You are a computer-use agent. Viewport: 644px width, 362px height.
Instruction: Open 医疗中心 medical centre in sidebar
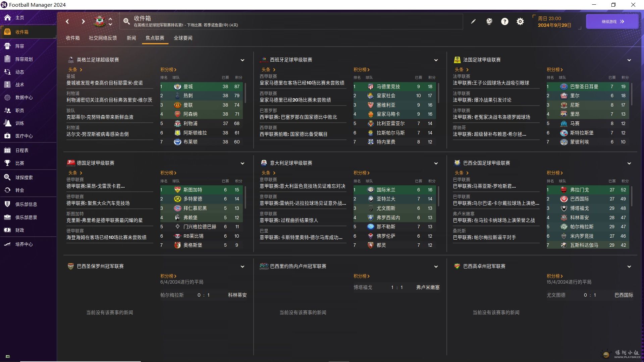tap(24, 136)
